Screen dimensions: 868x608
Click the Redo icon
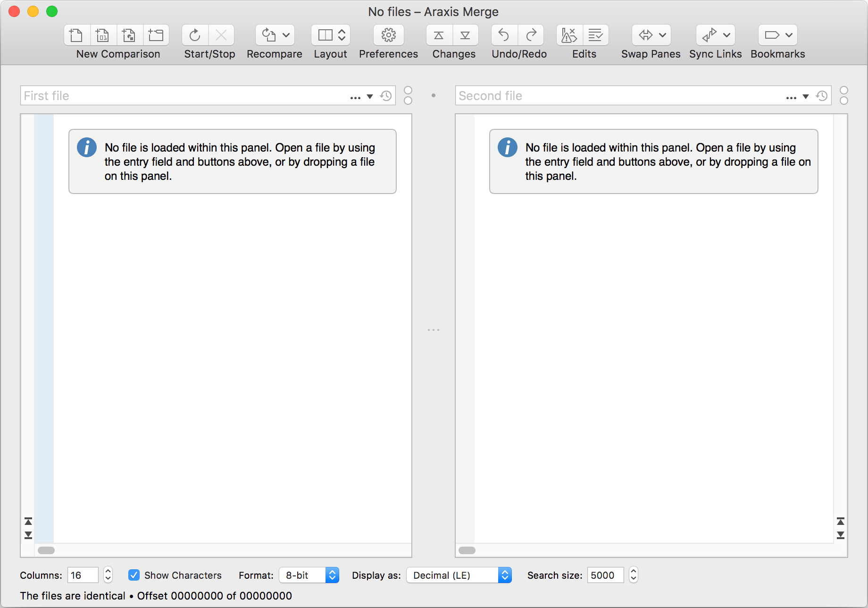531,35
